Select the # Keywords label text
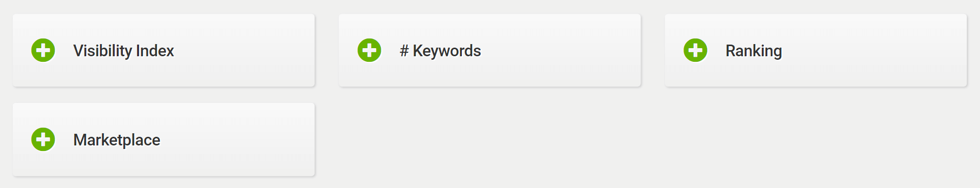The height and width of the screenshot is (188, 980). [x=440, y=51]
